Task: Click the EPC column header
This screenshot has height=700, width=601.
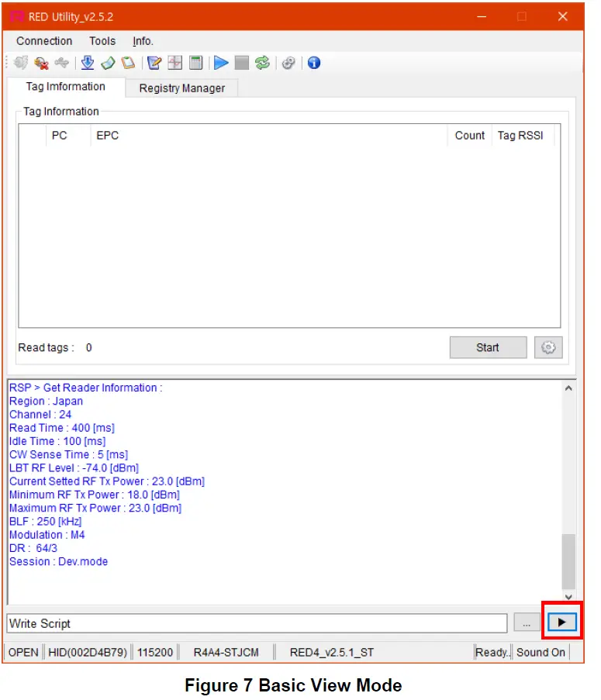Action: click(268, 135)
